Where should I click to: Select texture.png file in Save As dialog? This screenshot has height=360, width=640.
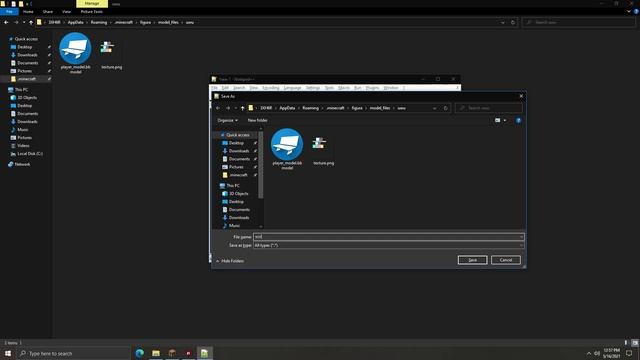pyautogui.click(x=323, y=150)
